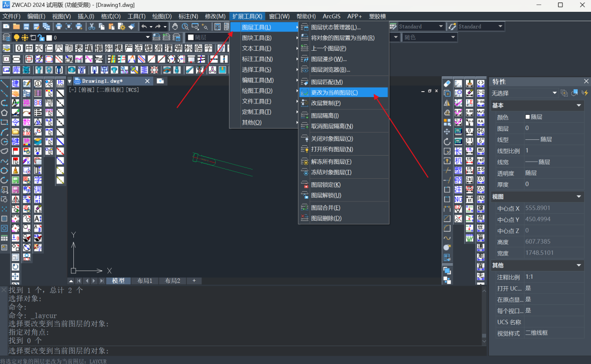Click the Layer Properties Manager icon
The height and width of the screenshot is (364, 591).
[7, 37]
